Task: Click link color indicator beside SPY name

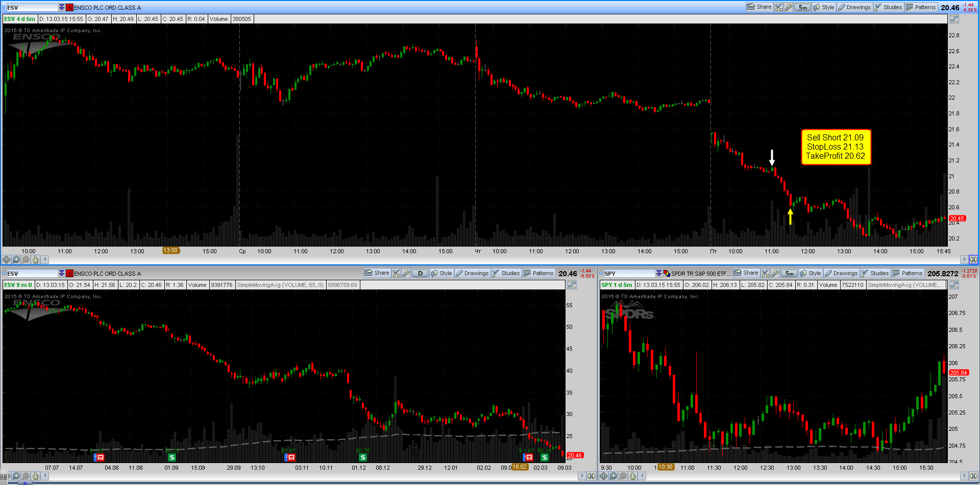Action: (667, 274)
